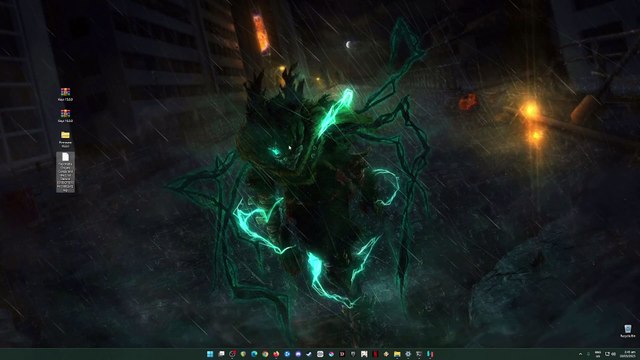The image size is (640, 360).
Task: Click the red D app icon on taskbar
Action: click(342, 354)
